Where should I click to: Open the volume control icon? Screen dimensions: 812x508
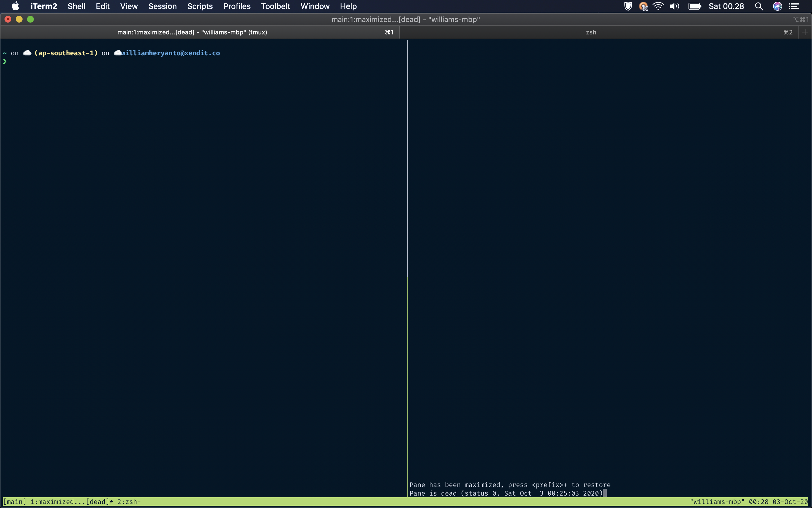point(674,6)
